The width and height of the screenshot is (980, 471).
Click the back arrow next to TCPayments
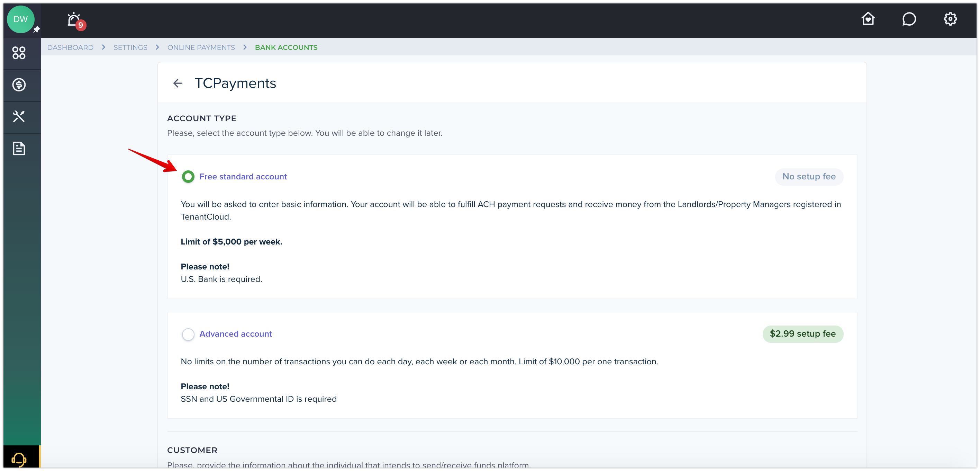tap(178, 83)
